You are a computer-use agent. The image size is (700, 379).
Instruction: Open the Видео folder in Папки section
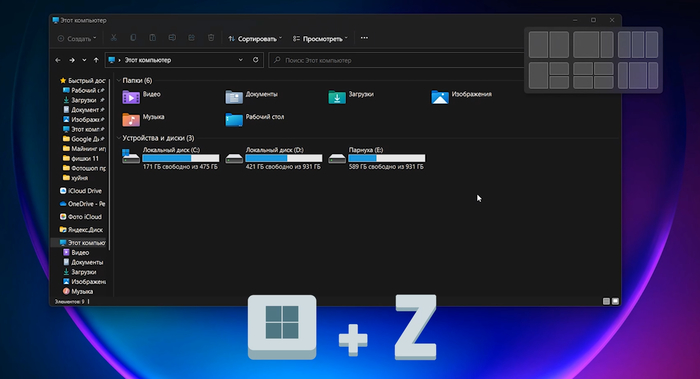142,97
